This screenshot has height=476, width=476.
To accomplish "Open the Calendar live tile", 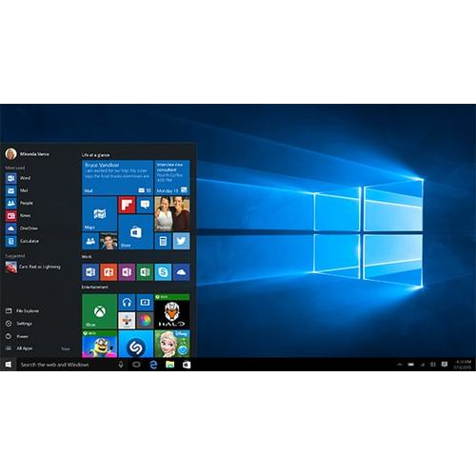I will pyautogui.click(x=172, y=177).
